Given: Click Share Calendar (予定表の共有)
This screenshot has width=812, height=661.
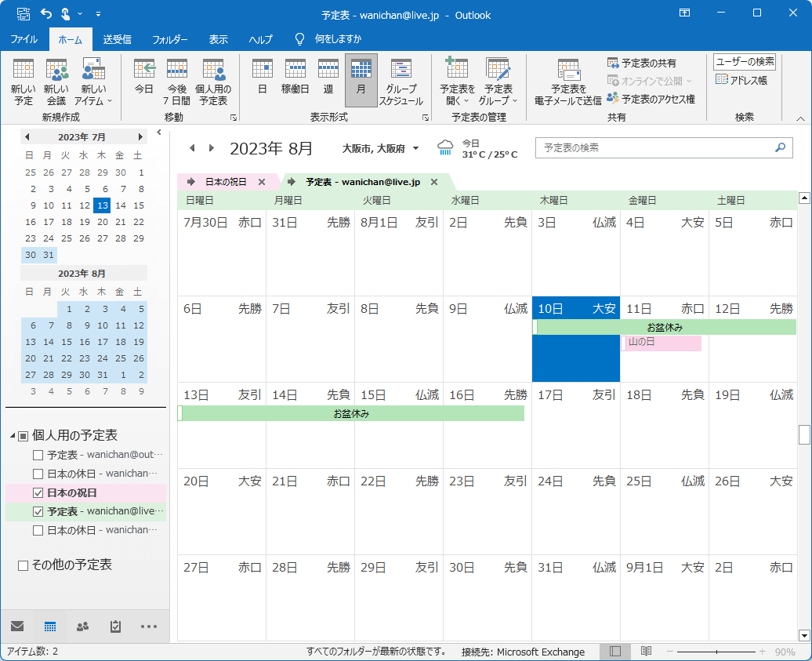Looking at the screenshot, I should pos(642,64).
